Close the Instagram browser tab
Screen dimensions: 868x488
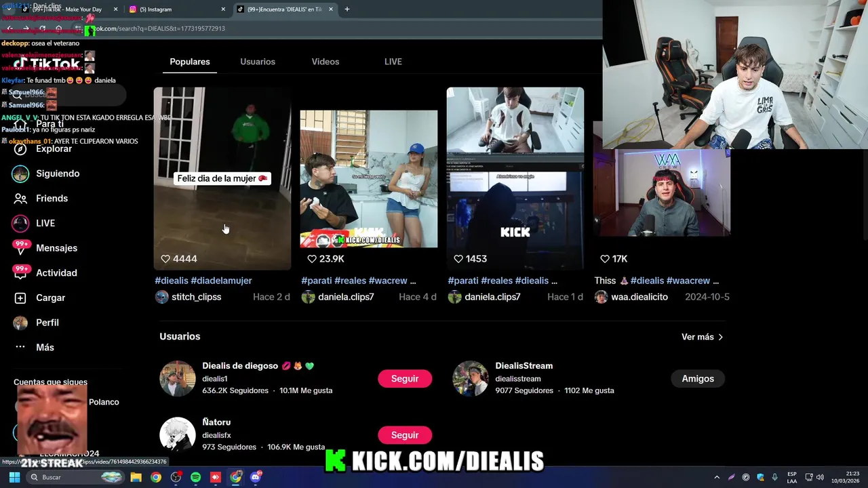(223, 9)
